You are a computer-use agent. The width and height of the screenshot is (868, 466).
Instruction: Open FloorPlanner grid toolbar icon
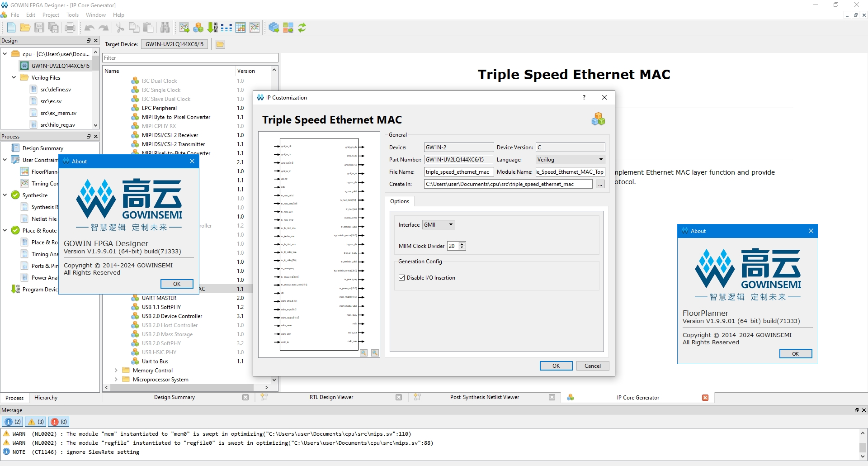pyautogui.click(x=241, y=28)
